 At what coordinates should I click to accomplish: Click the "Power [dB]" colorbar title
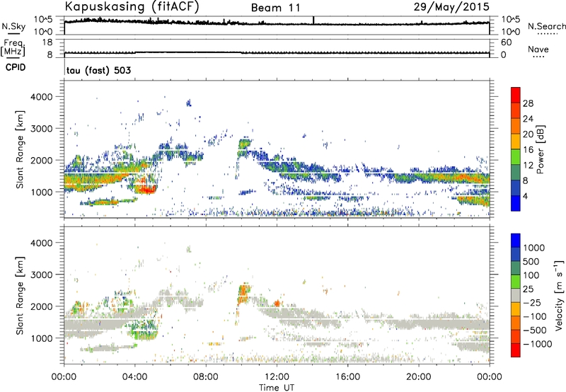540,149
